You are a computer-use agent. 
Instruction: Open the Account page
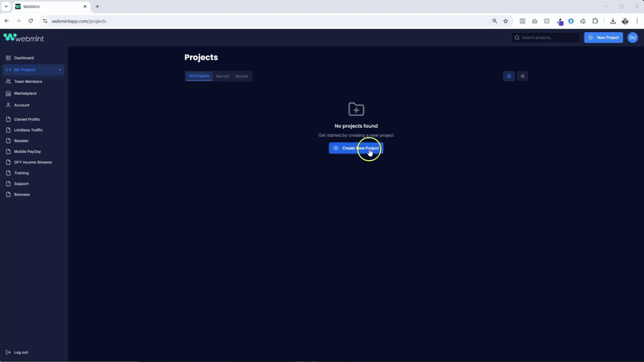click(x=21, y=105)
